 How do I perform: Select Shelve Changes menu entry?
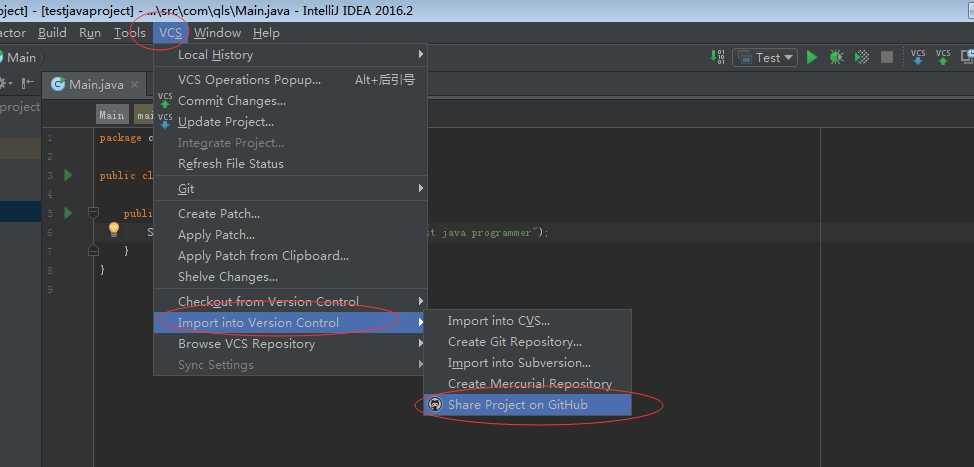coord(291,277)
